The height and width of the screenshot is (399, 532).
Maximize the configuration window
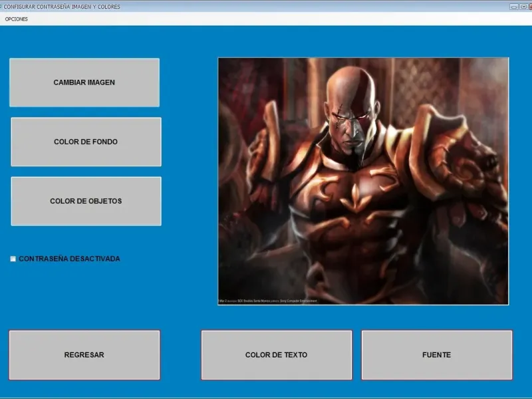pyautogui.click(x=523, y=7)
